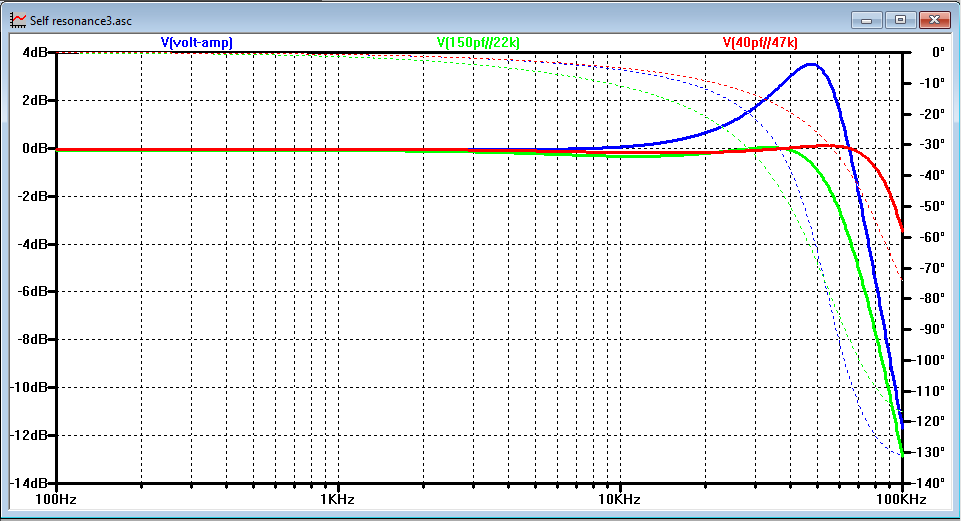This screenshot has height=521, width=962.
Task: Click the -8dB label on the magnitude axis
Action: [33, 339]
